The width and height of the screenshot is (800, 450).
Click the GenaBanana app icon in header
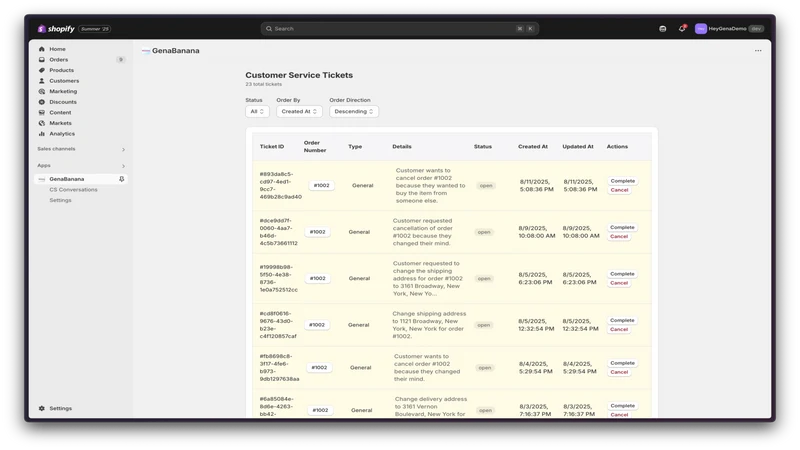[146, 51]
